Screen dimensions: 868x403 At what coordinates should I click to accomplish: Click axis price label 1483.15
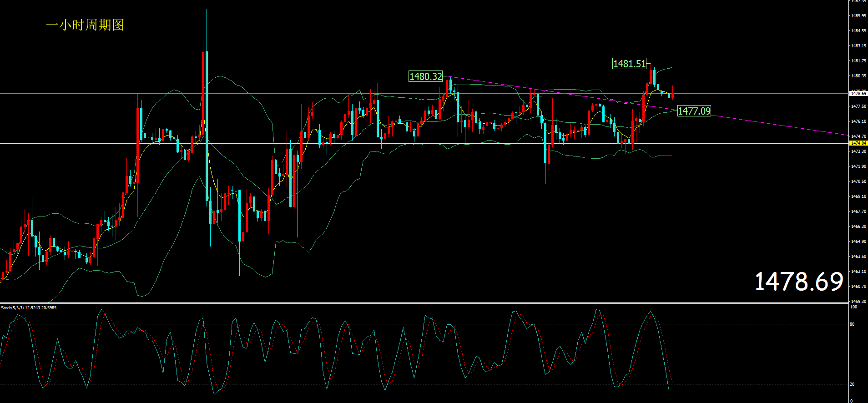pos(858,46)
